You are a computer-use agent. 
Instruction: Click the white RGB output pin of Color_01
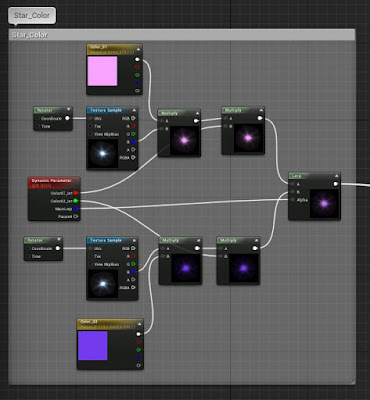tap(137, 59)
